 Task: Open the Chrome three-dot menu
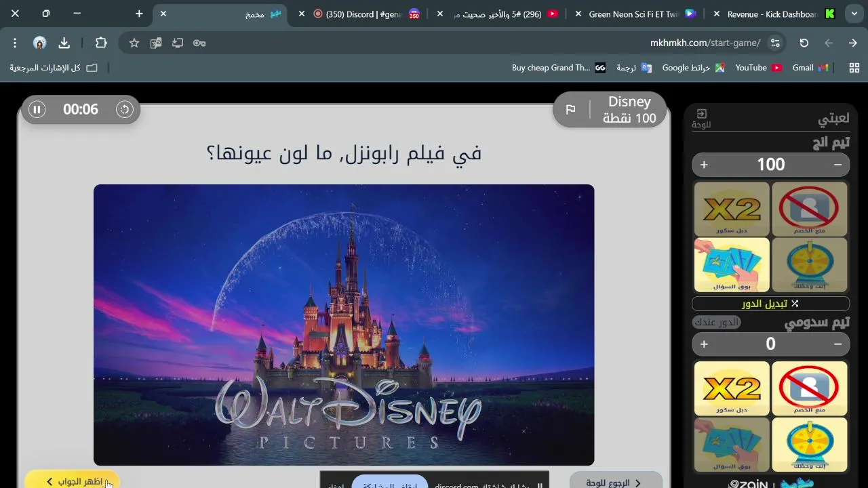click(x=15, y=43)
